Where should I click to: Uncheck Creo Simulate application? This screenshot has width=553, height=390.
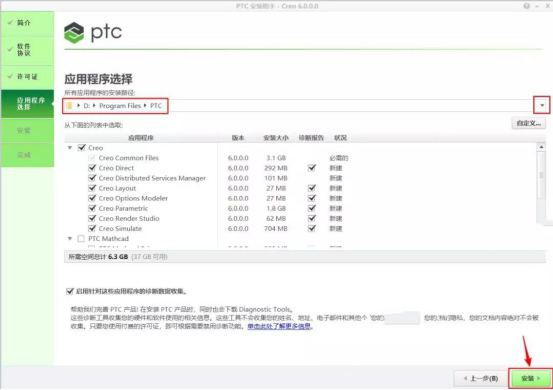92,228
